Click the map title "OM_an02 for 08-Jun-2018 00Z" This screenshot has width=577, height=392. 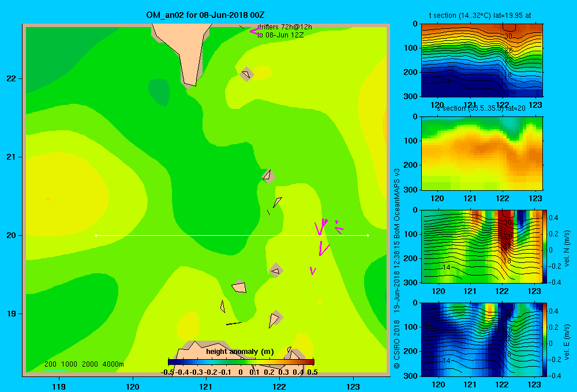click(205, 15)
